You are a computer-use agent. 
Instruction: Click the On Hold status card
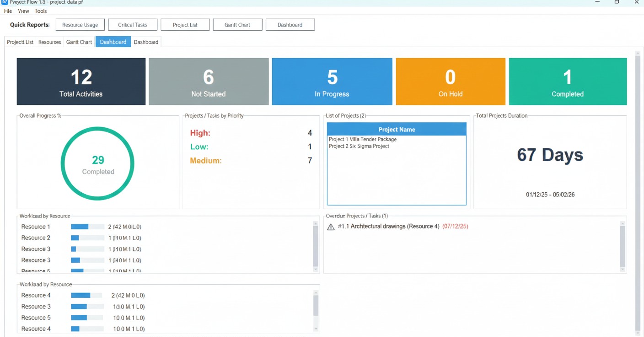pos(450,81)
